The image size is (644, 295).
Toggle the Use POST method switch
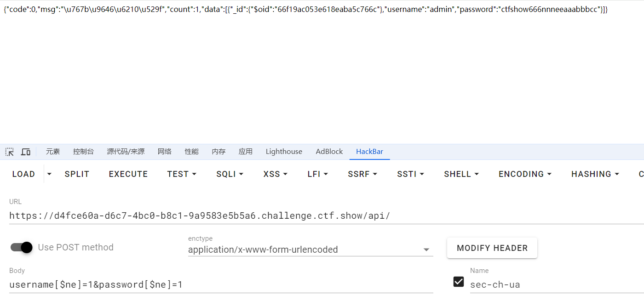coord(22,247)
